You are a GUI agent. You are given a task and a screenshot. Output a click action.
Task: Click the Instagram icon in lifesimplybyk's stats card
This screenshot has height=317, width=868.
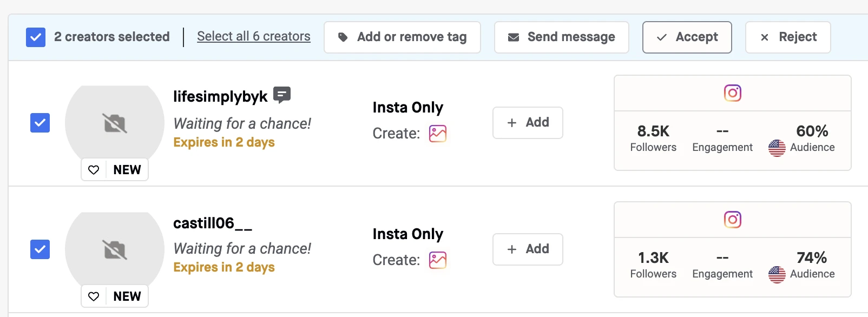pyautogui.click(x=733, y=93)
